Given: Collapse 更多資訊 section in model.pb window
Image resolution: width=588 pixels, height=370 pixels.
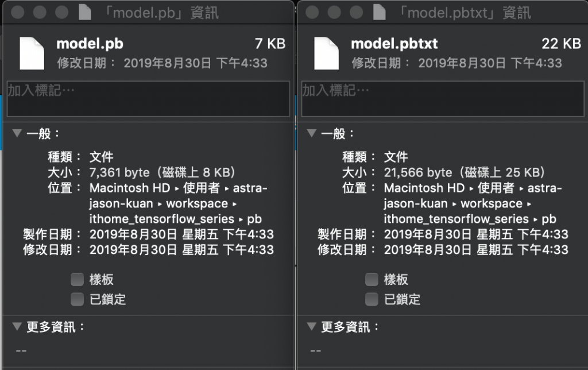Looking at the screenshot, I should coord(17,326).
